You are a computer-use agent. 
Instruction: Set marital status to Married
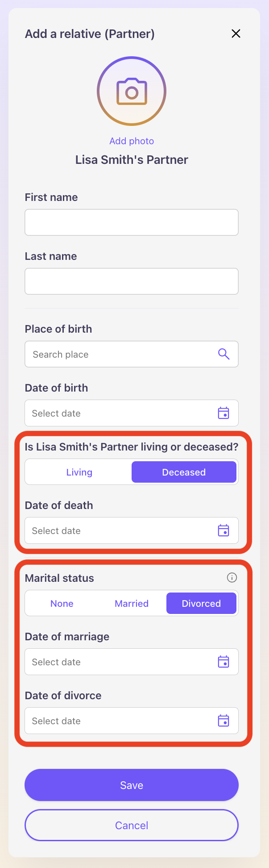point(132,604)
